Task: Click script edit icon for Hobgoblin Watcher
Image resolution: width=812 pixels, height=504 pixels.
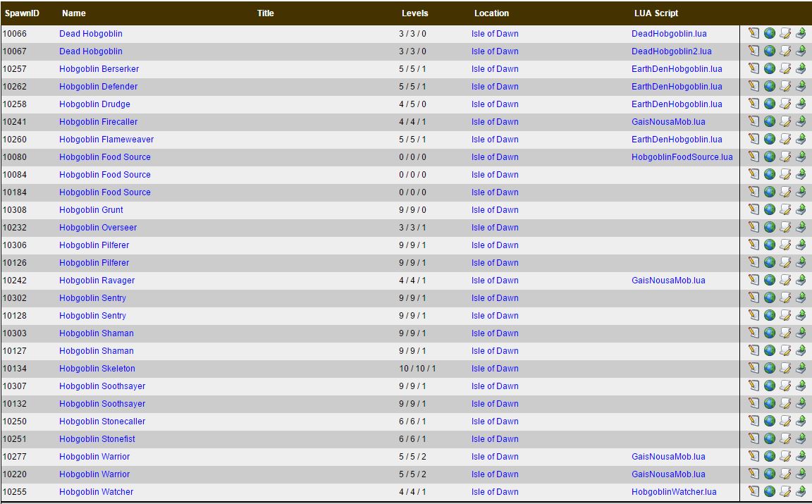Action: (785, 491)
